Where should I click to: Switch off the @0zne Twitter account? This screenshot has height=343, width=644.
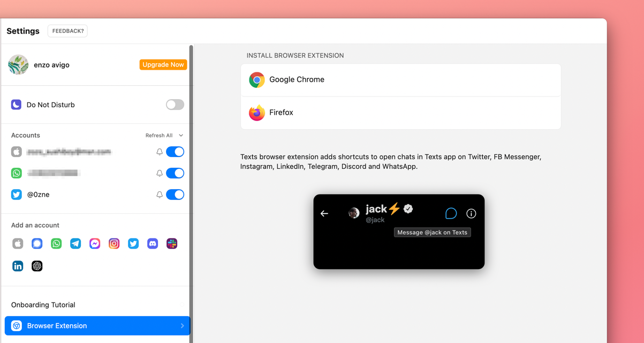(175, 195)
